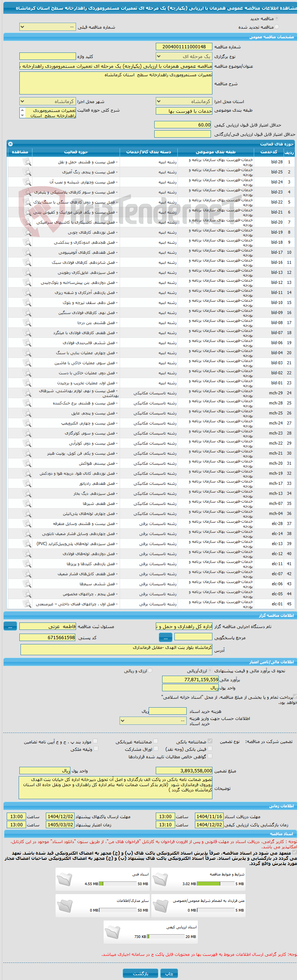Open the view icon for row bld-04

click(27, 353)
